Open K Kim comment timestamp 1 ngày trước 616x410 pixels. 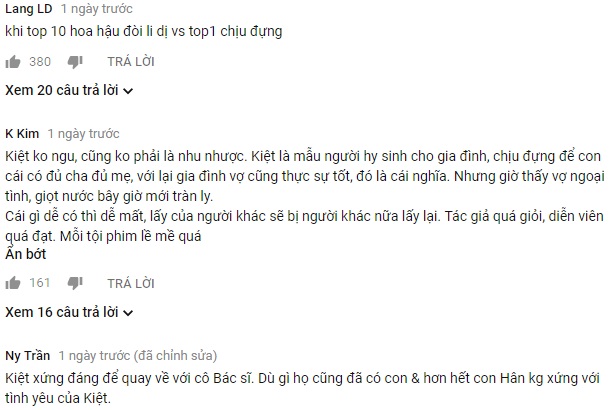(83, 134)
